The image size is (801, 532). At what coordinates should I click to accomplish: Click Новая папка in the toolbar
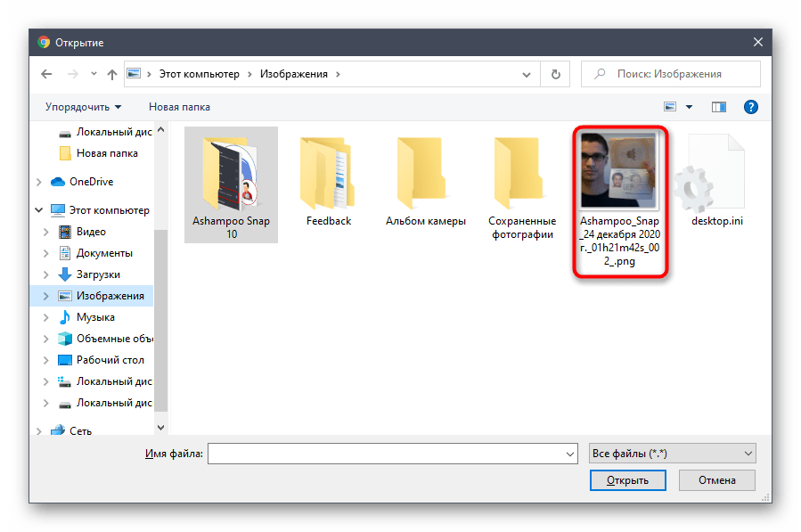[x=179, y=107]
